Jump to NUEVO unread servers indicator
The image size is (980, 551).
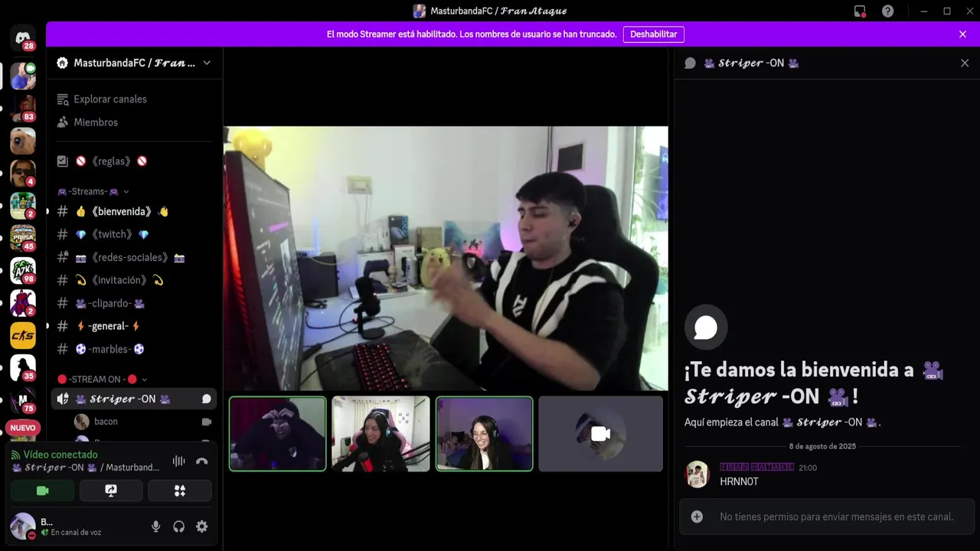(23, 428)
